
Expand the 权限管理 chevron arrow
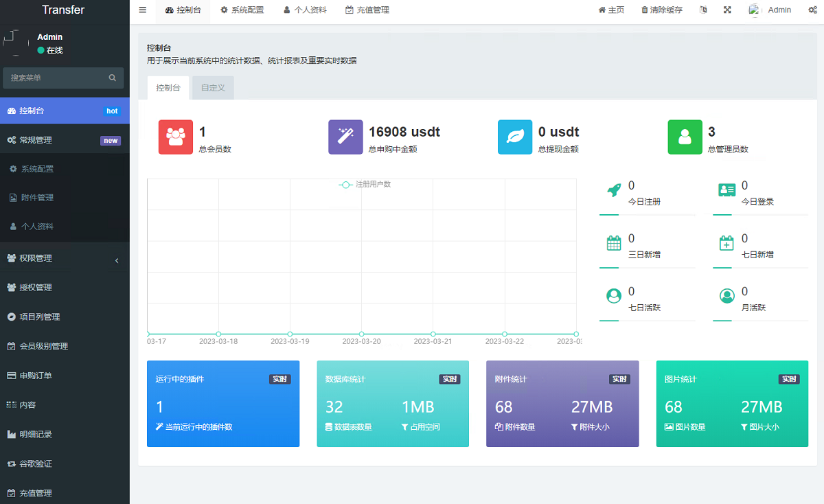(117, 260)
